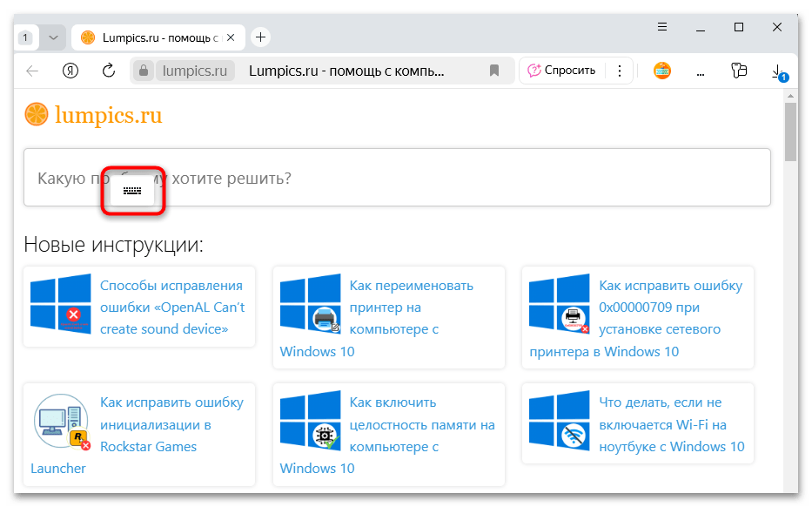This screenshot has width=812, height=507.
Task: Click the printer rename article thumbnail
Action: (310, 303)
